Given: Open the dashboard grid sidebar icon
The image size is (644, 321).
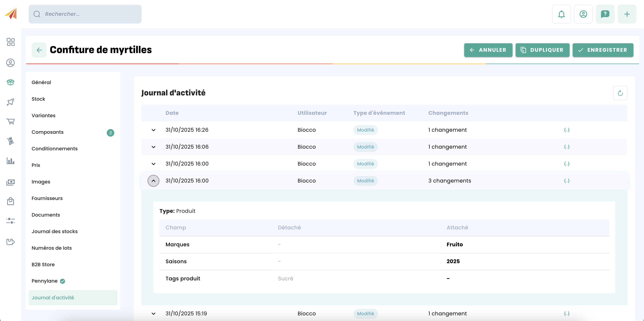Looking at the screenshot, I should [11, 42].
